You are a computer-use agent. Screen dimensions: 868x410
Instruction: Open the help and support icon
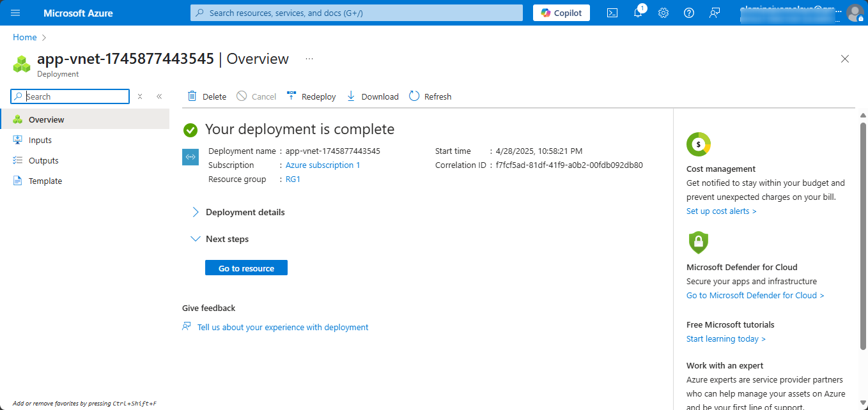pyautogui.click(x=689, y=13)
